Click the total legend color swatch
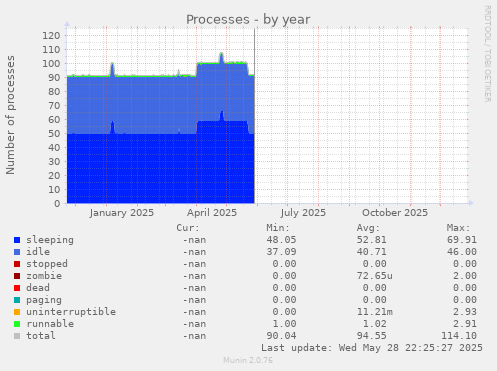 coord(17,336)
